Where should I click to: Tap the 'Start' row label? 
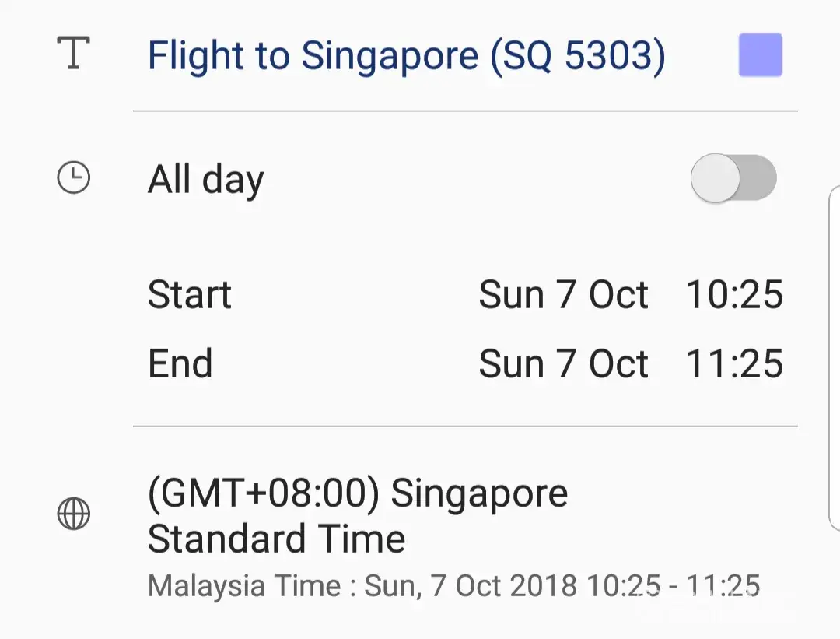190,295
